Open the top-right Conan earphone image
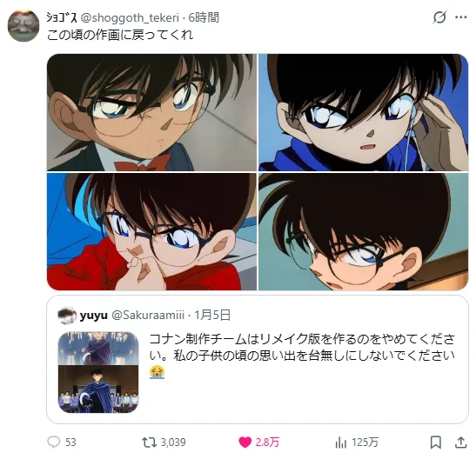The height and width of the screenshot is (459, 476). (x=364, y=112)
